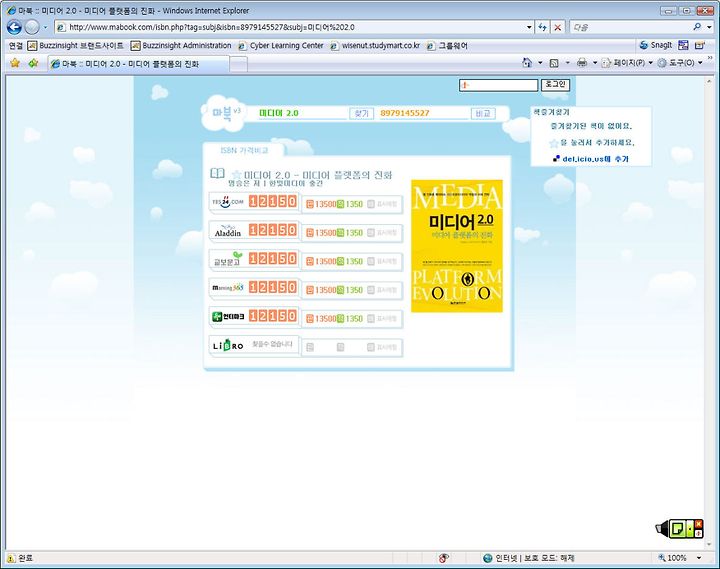The image size is (720, 569).
Task: Click the SnagIt settings icon beside the capture icon
Action: [699, 45]
